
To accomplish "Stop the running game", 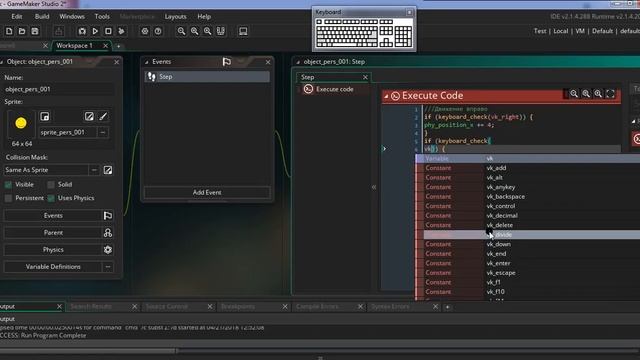I will (x=108, y=31).
